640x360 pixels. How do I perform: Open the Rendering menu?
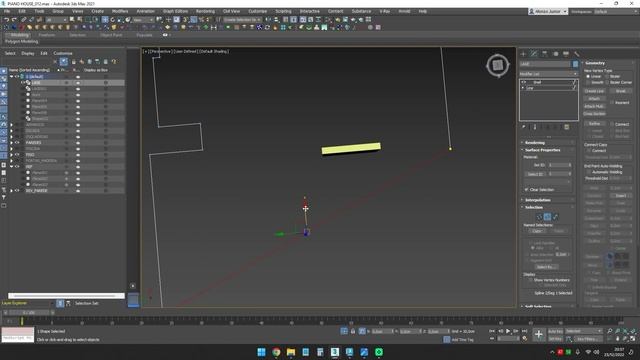click(205, 11)
